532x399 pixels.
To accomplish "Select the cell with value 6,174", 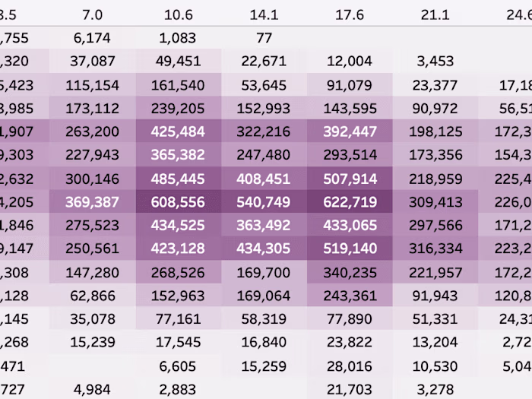I will 93,37.
